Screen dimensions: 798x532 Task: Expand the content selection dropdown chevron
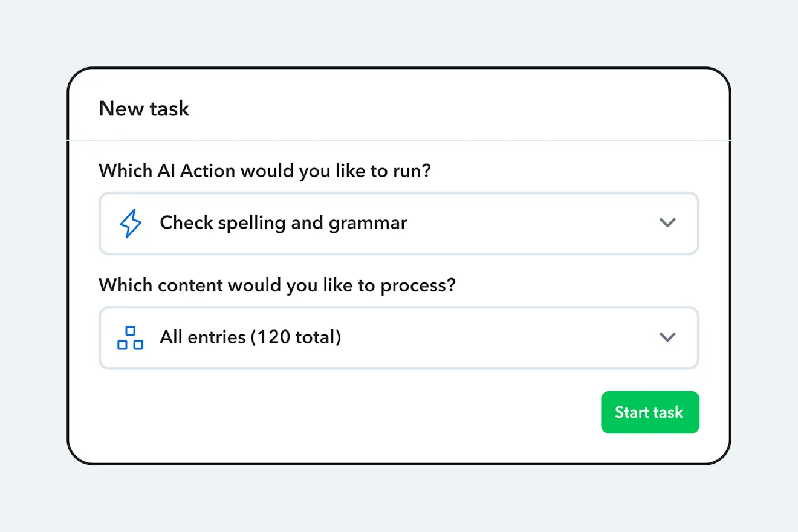(667, 337)
